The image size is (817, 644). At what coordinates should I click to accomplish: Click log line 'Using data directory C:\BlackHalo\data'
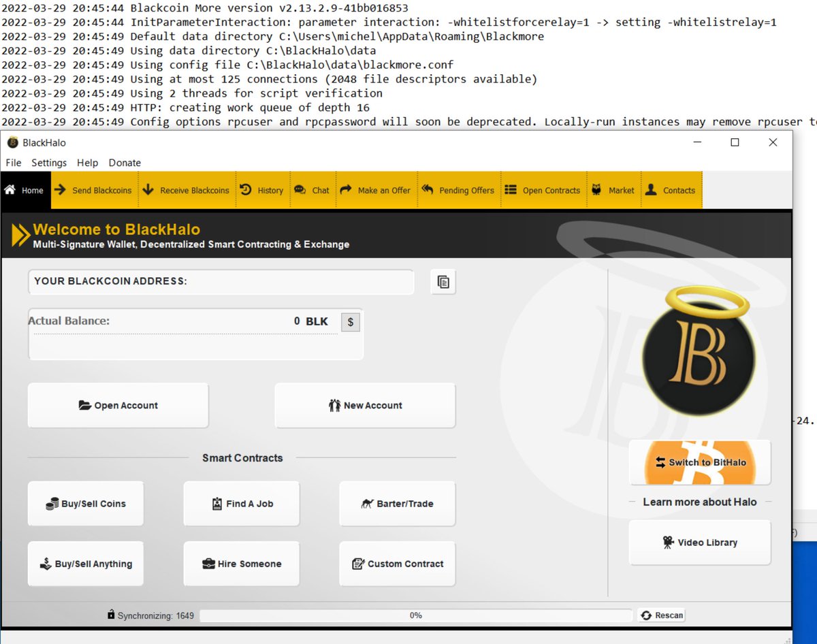pos(189,51)
